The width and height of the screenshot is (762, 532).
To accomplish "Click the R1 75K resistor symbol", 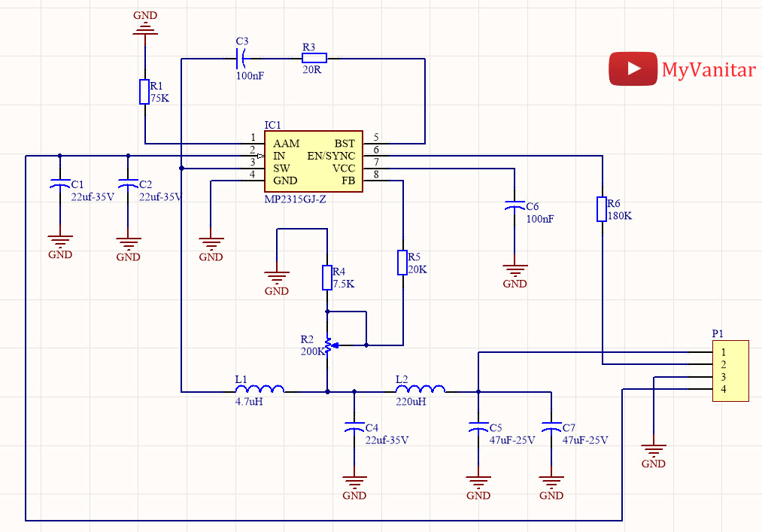I will (x=144, y=92).
